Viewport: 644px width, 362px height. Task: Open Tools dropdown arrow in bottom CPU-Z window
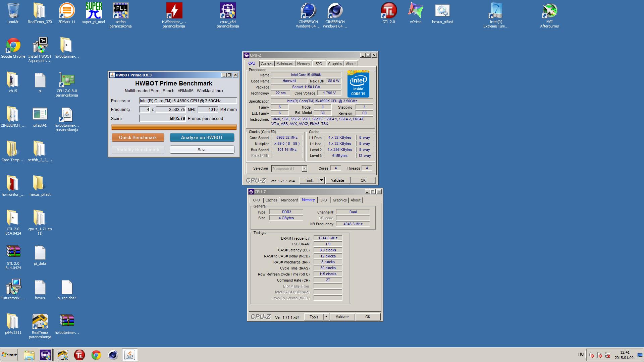(326, 317)
